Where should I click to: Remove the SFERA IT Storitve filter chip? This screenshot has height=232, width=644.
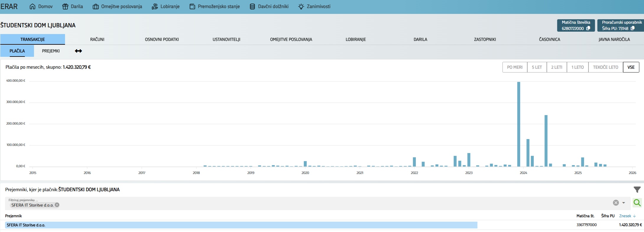57,205
